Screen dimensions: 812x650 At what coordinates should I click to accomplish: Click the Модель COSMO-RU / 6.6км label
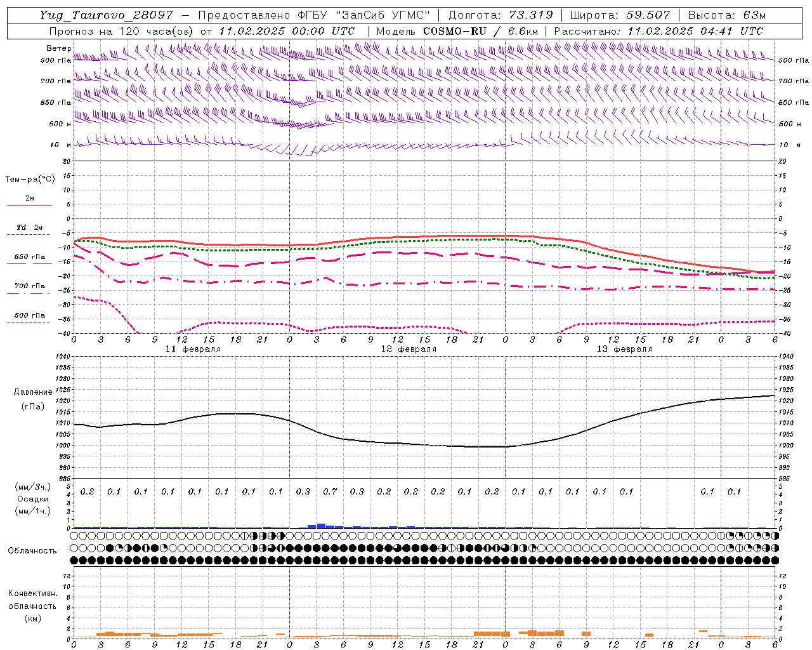[457, 31]
